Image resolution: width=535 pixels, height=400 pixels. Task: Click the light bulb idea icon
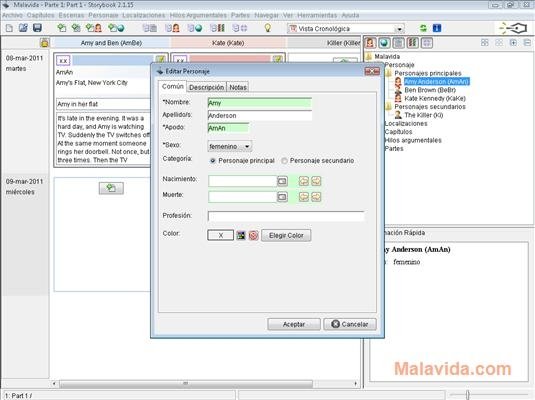click(x=268, y=28)
